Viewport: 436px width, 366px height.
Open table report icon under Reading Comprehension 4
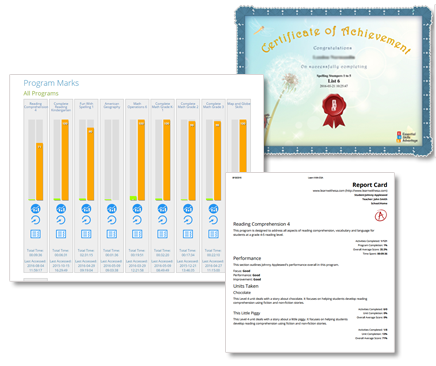(x=36, y=234)
